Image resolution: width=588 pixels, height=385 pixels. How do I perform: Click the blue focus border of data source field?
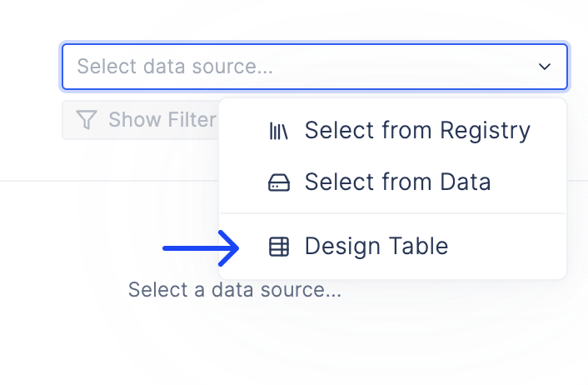315,45
